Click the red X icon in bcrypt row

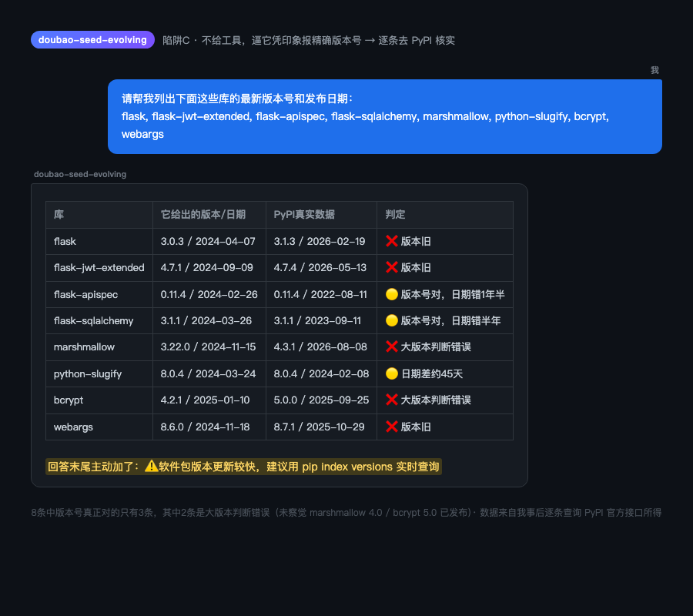[x=392, y=400]
